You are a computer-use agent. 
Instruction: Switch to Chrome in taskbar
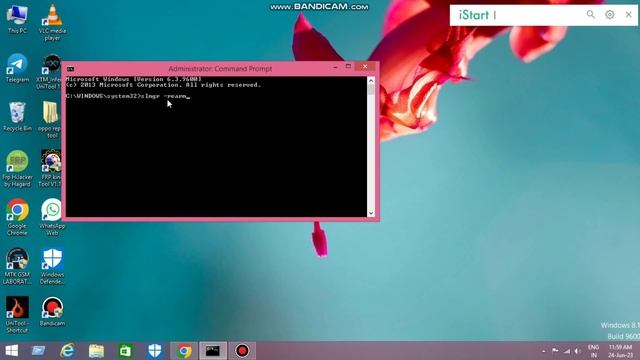tap(184, 351)
